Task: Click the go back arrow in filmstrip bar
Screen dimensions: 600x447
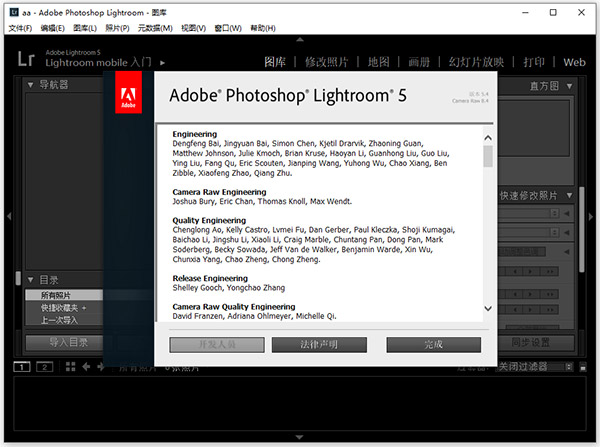Action: click(x=86, y=367)
